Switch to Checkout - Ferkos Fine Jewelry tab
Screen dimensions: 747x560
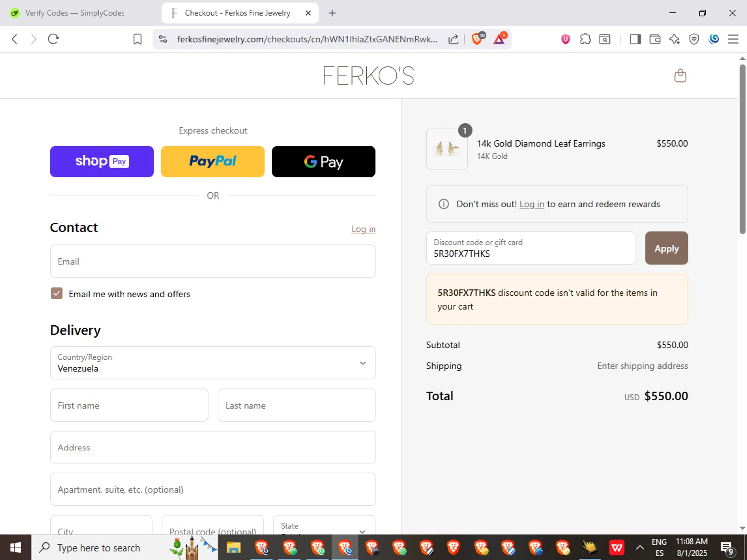[238, 13]
